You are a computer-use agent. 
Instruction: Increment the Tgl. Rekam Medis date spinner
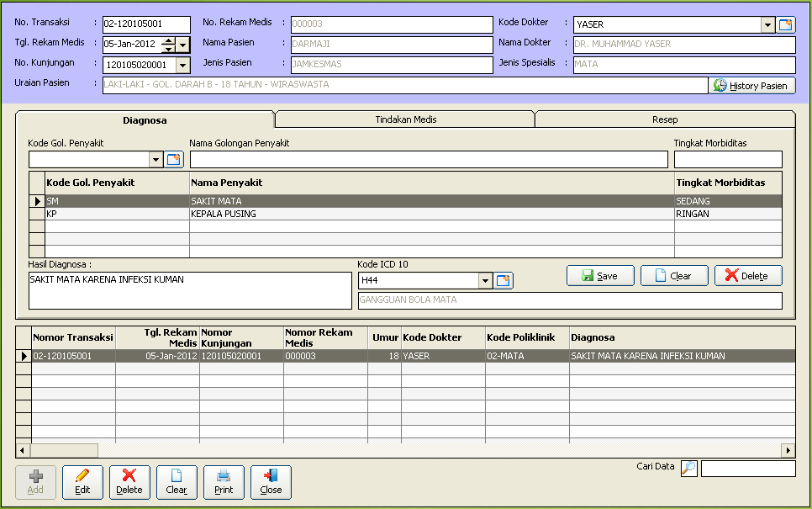168,41
